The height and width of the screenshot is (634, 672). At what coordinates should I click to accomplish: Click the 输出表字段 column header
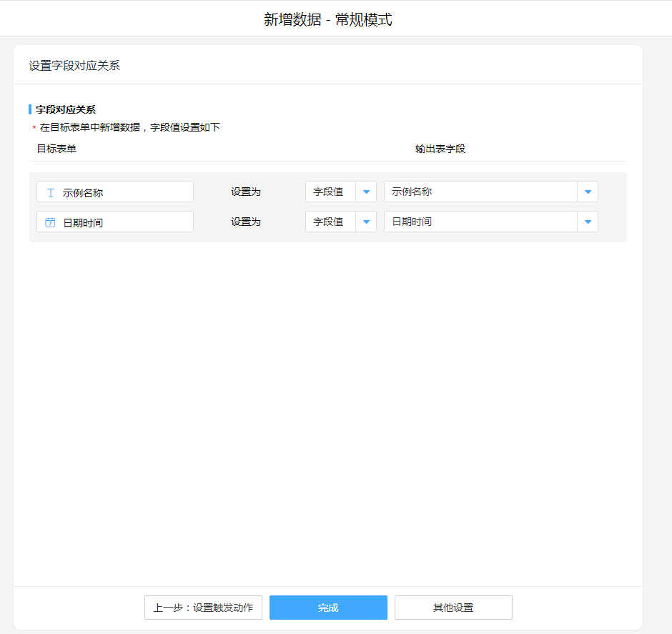[440, 149]
